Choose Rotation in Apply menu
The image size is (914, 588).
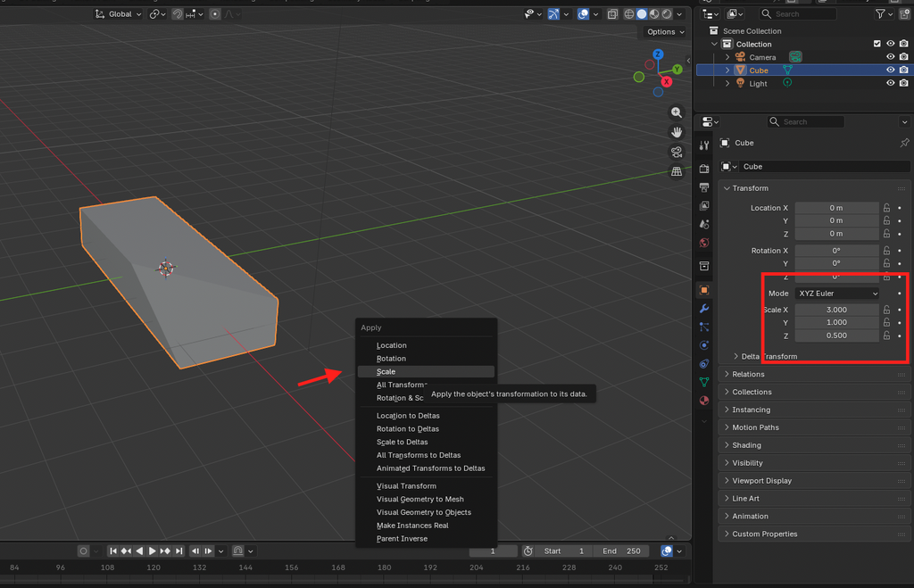point(426,359)
